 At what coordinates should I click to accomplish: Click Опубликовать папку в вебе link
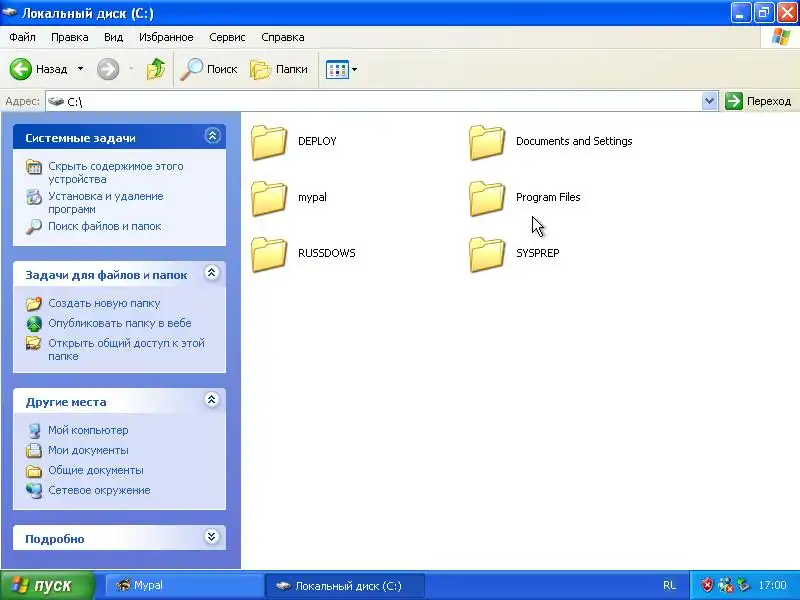coord(119,323)
